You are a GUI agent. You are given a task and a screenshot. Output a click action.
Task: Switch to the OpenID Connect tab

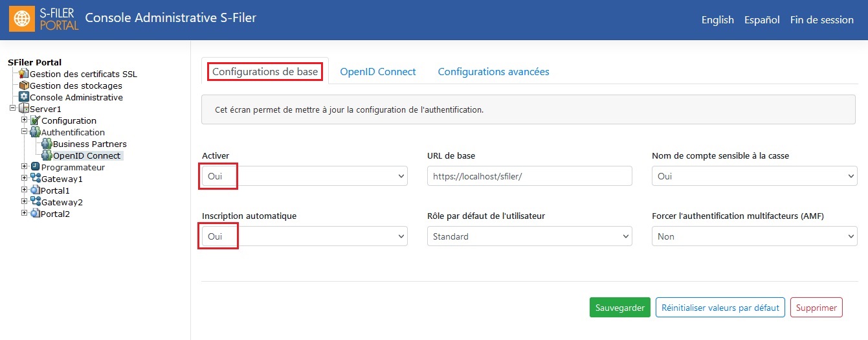click(378, 71)
